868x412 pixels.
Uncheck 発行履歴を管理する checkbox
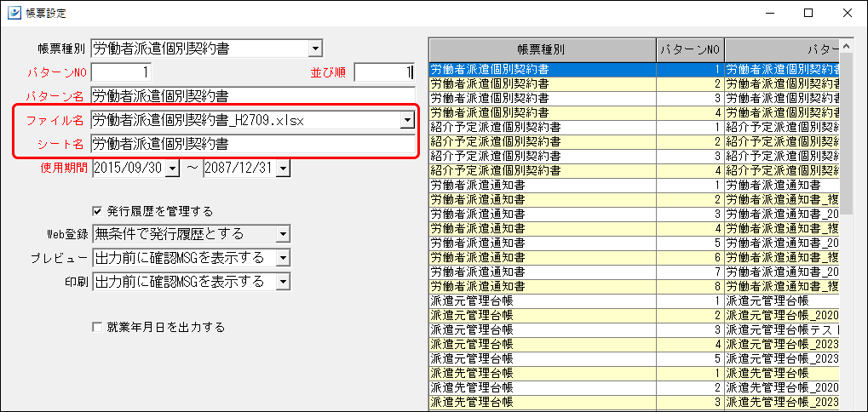point(97,211)
